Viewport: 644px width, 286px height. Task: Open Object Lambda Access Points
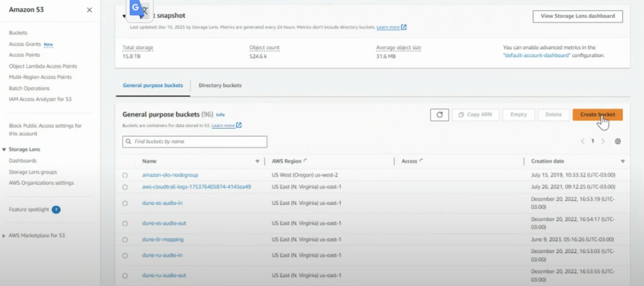(x=43, y=66)
